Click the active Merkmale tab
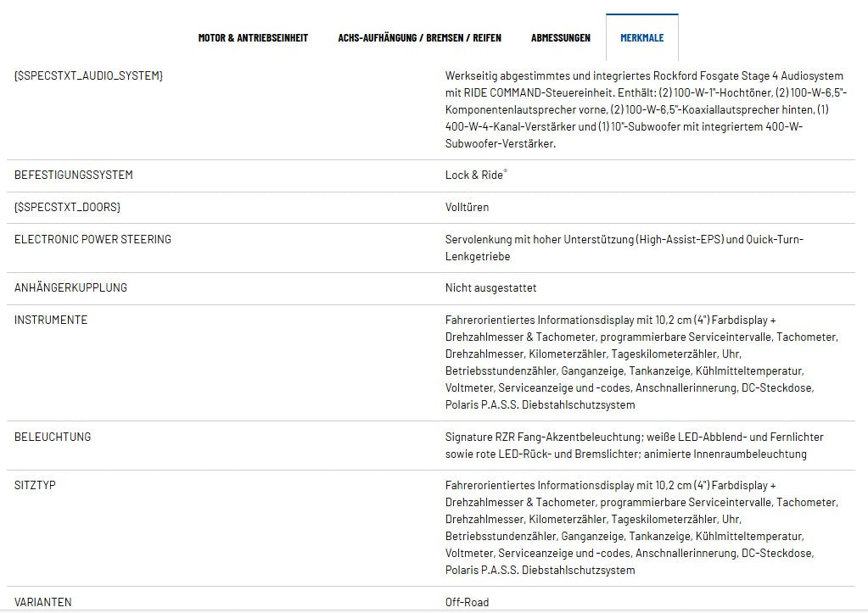Image resolution: width=868 pixels, height=613 pixels. point(641,37)
